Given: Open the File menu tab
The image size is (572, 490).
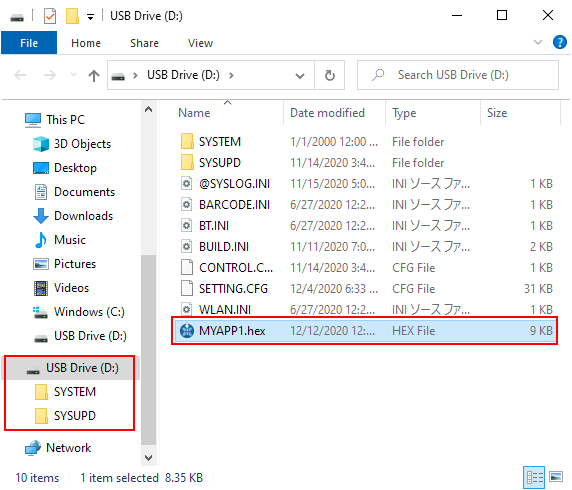Looking at the screenshot, I should pos(29,43).
